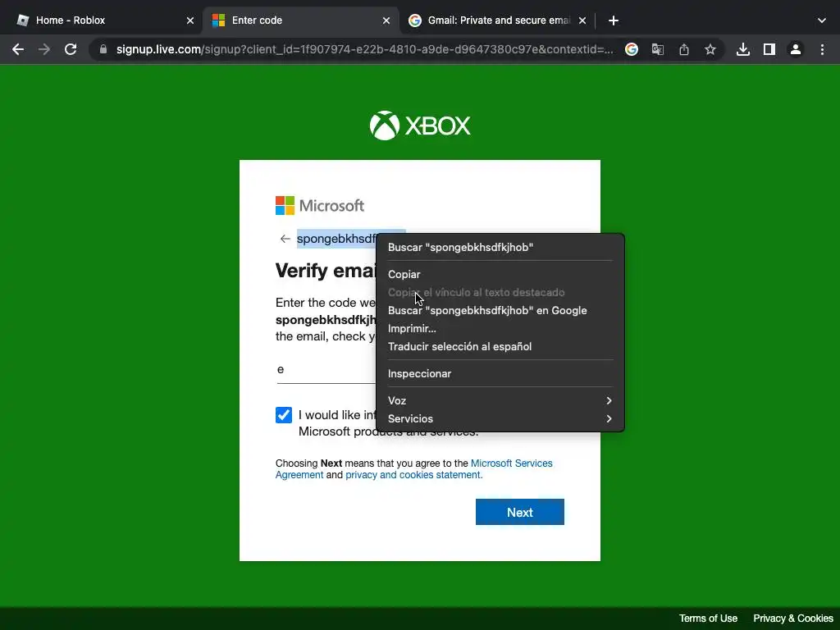Bookmark this page with the star
This screenshot has height=630, width=840.
pyautogui.click(x=710, y=50)
